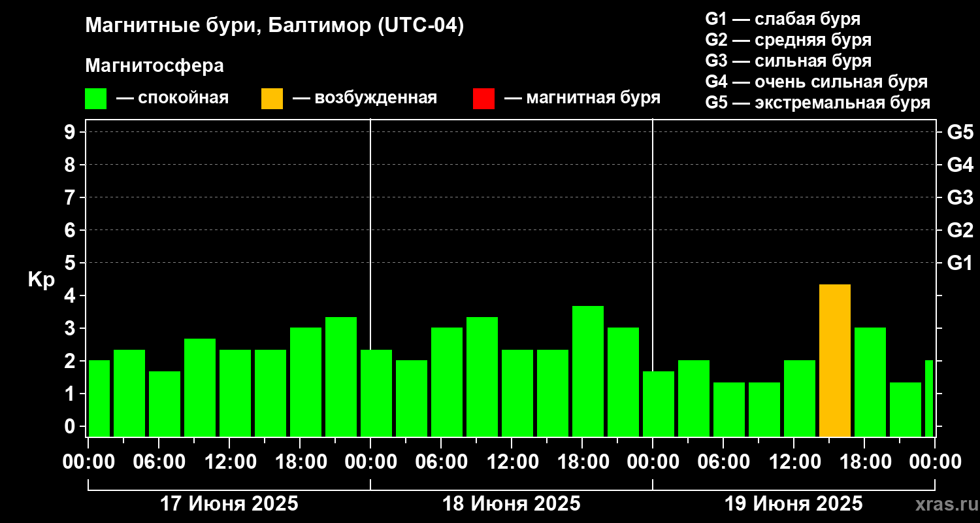Click the 09:00 bar on 18 June
980x523 pixels.
point(482,377)
